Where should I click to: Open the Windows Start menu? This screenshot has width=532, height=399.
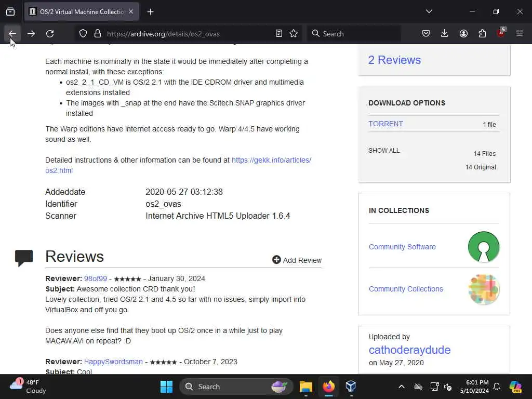pos(166,387)
